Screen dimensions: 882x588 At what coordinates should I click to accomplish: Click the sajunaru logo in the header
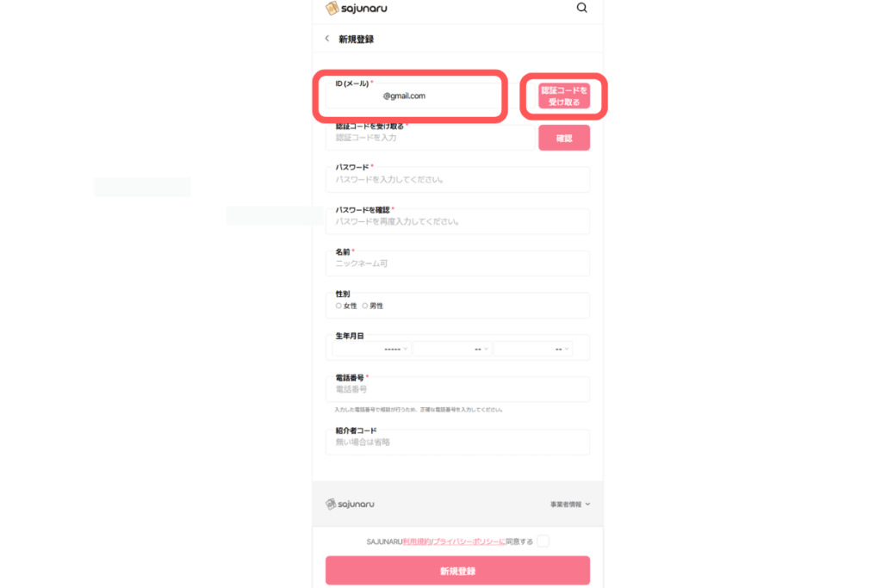tap(356, 9)
